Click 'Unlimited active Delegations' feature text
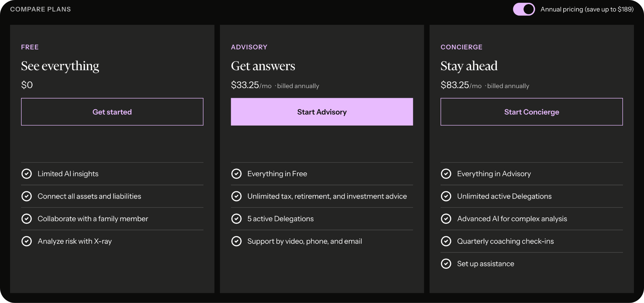 point(504,196)
